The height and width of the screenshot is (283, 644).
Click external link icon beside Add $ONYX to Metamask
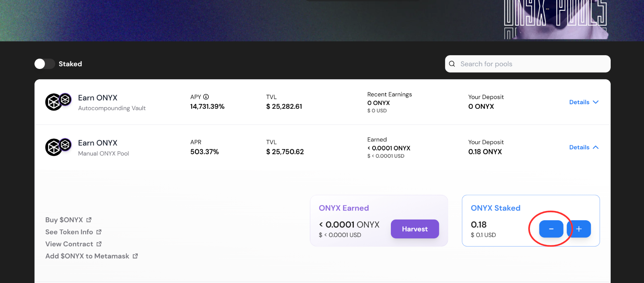click(135, 256)
